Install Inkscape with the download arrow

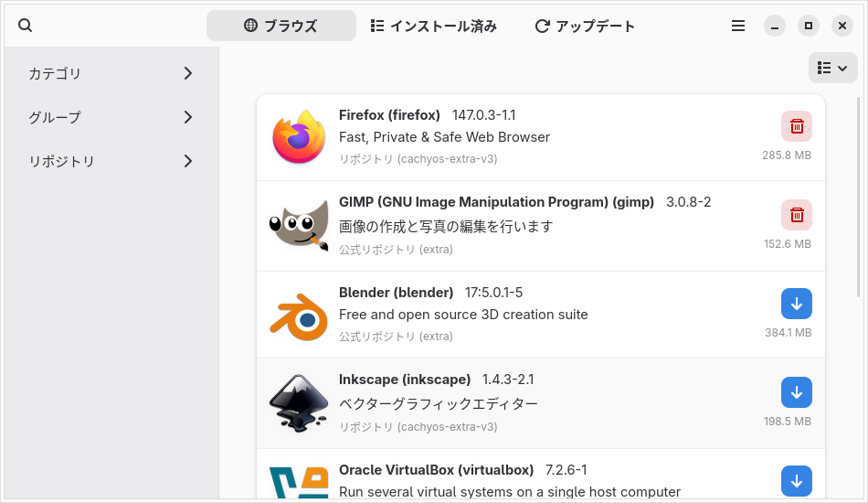coord(797,392)
